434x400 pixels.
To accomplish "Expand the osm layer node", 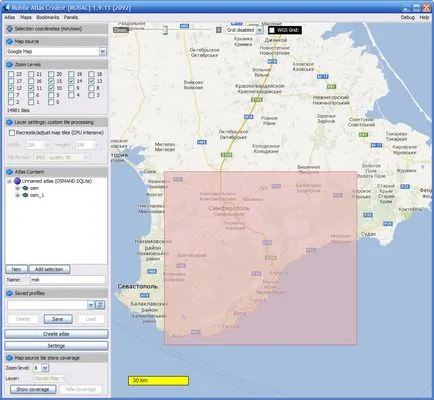I will tap(18, 188).
